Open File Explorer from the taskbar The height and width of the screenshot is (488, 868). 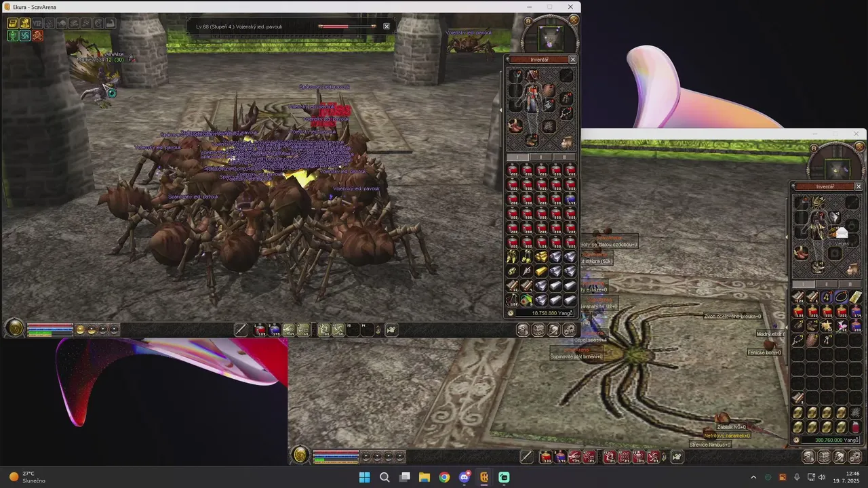[x=424, y=477]
